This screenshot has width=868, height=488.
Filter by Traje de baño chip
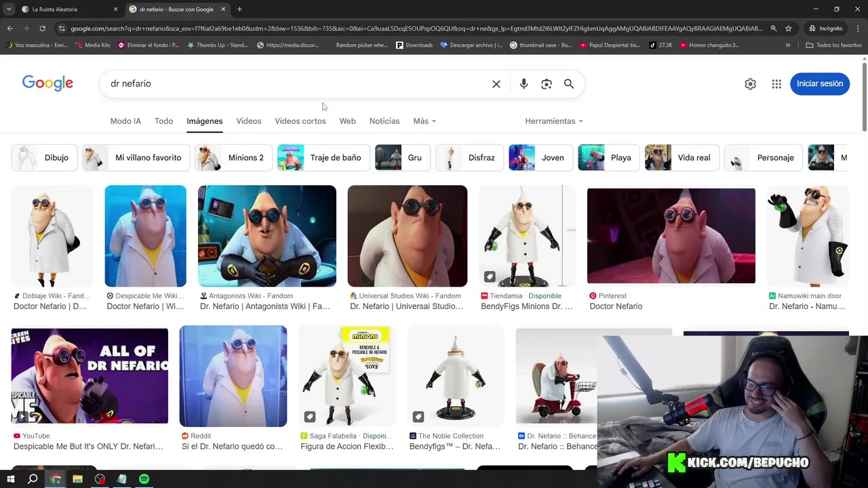[x=323, y=158]
